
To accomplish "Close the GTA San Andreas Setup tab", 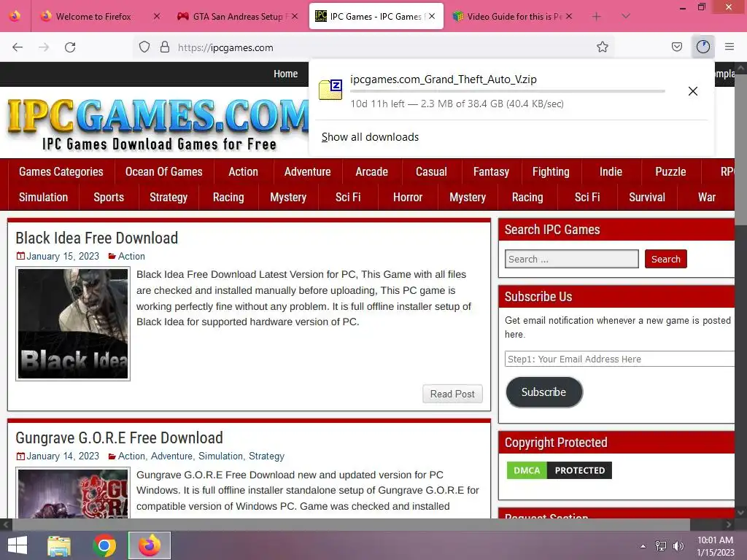I will point(295,16).
